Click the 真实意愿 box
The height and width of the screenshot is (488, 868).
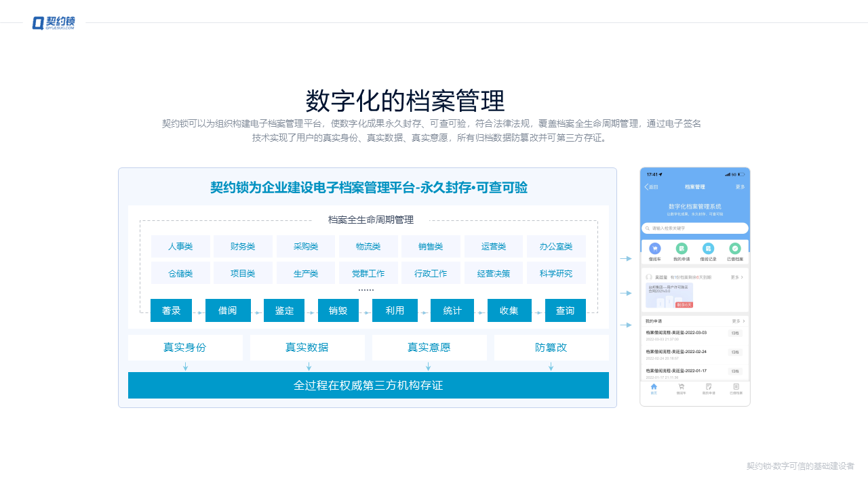pos(429,348)
